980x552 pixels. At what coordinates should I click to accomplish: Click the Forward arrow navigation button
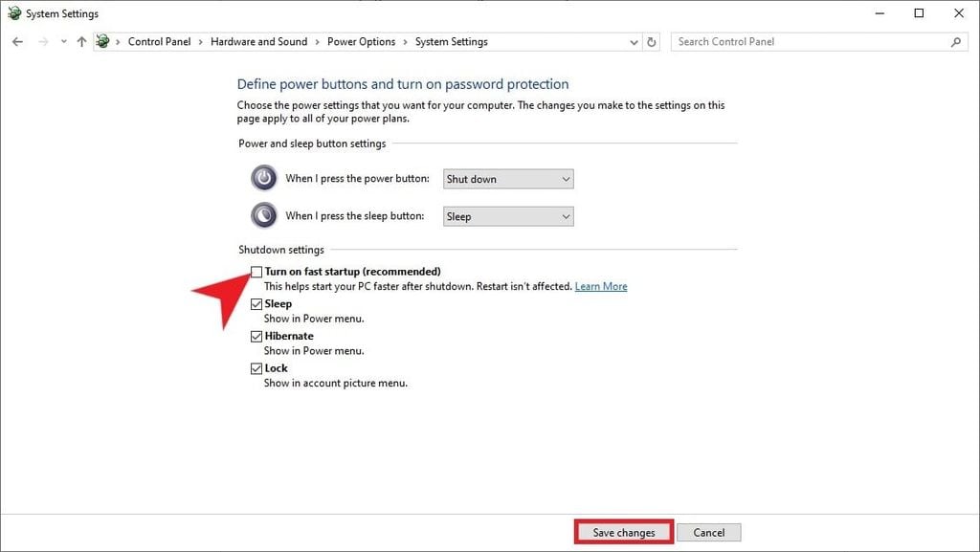42,42
